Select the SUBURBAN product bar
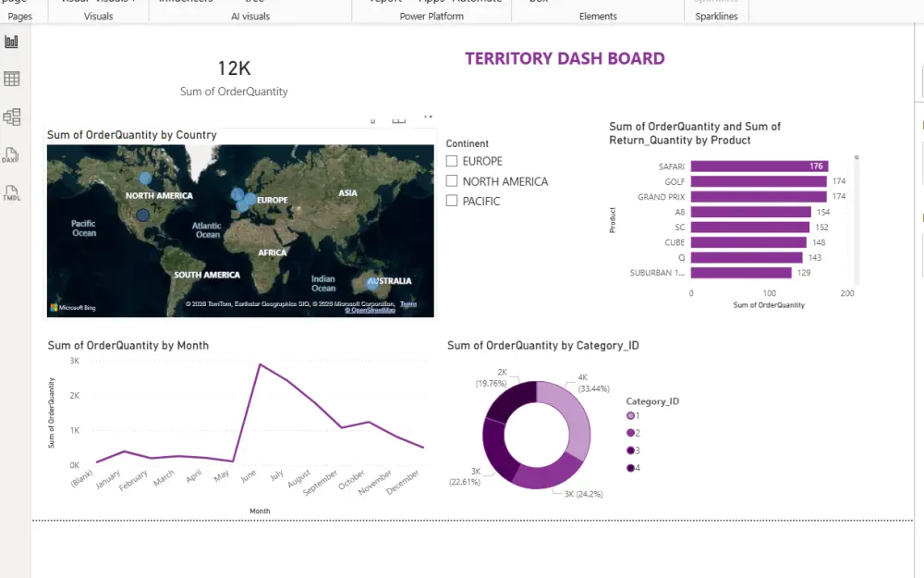The width and height of the screenshot is (924, 578). (741, 273)
